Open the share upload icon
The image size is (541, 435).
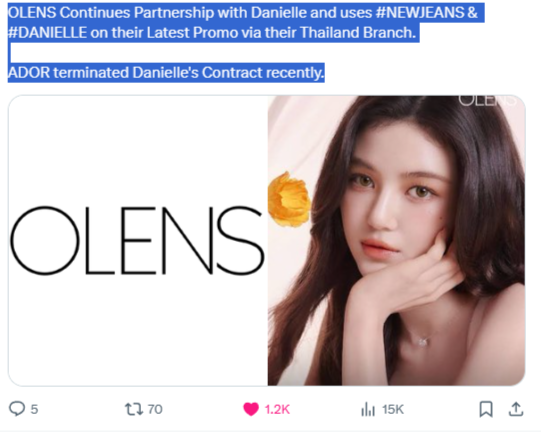pos(516,409)
